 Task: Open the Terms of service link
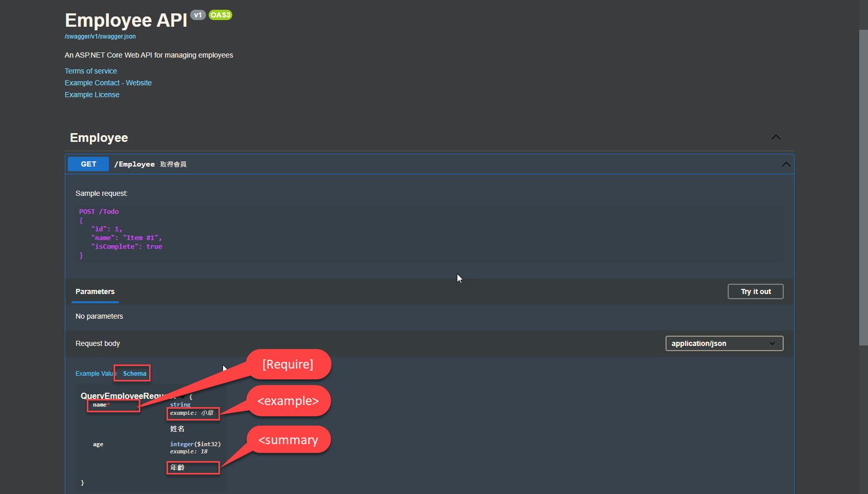pos(90,71)
